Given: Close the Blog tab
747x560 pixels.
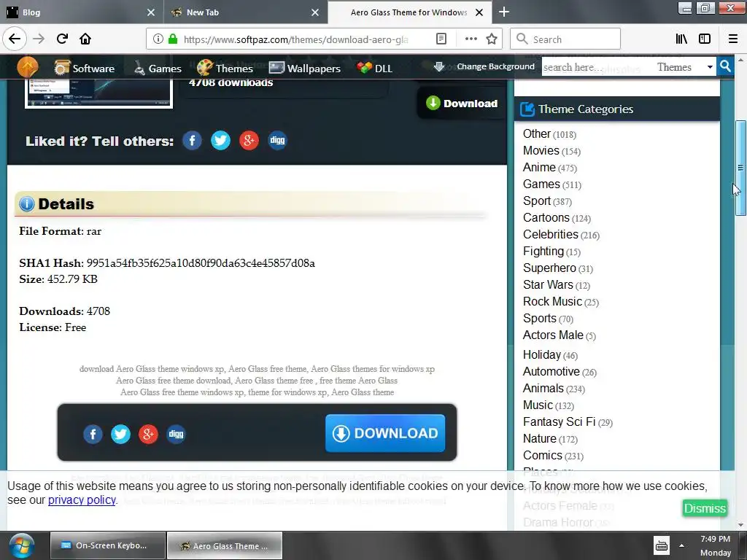Looking at the screenshot, I should [151, 12].
